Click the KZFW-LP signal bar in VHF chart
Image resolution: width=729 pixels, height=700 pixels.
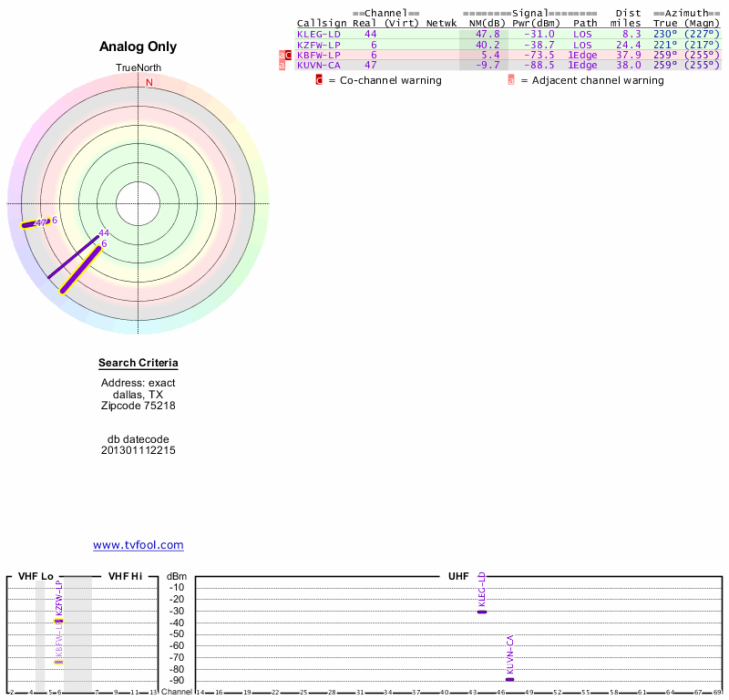coord(58,621)
